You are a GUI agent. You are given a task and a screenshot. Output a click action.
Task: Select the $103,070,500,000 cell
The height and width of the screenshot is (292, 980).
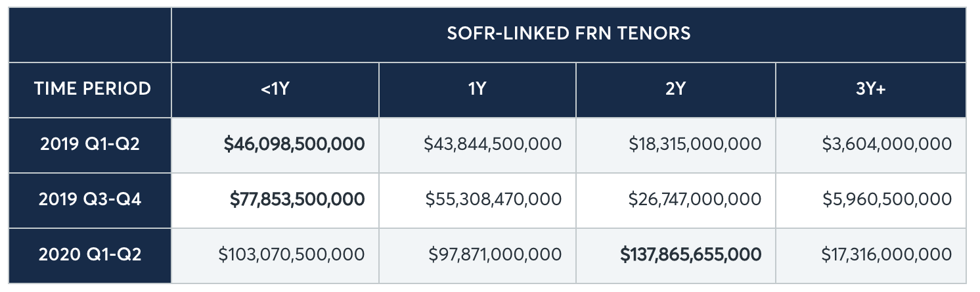pyautogui.click(x=292, y=255)
